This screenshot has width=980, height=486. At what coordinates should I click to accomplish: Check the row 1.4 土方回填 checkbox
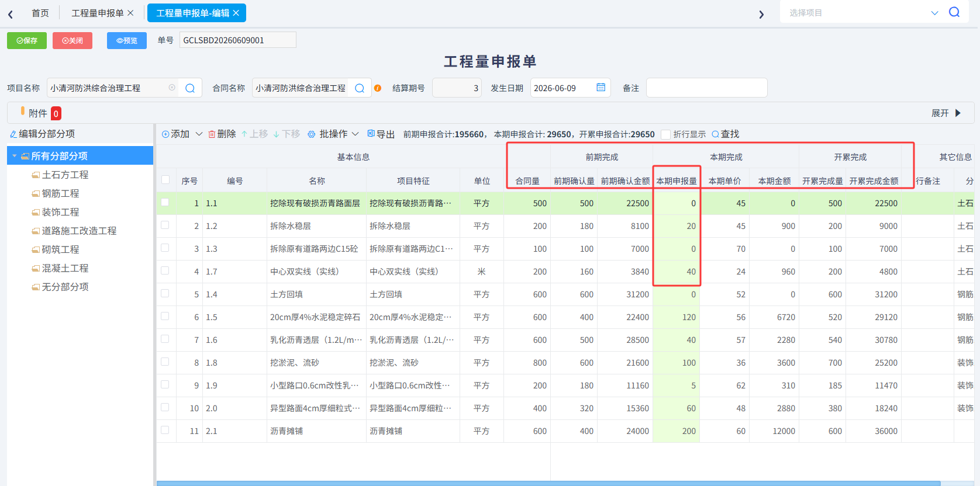[165, 294]
